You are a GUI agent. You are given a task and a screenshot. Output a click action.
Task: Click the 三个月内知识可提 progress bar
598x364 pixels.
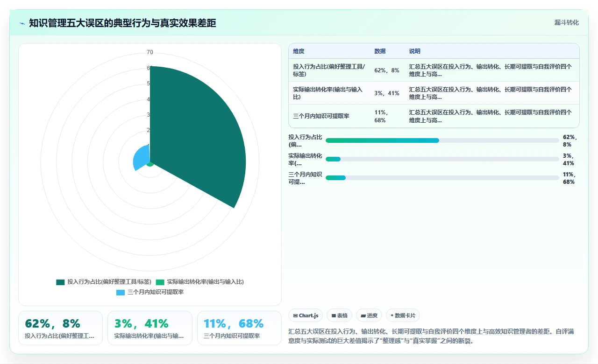(442, 178)
